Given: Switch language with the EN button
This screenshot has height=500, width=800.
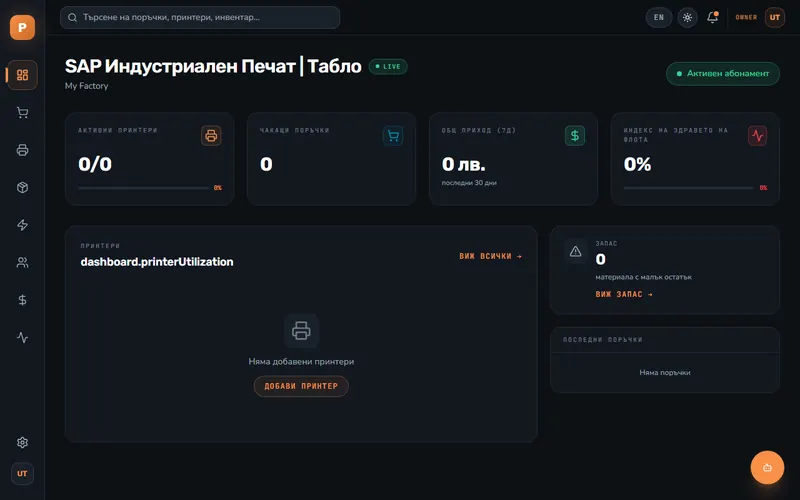Looking at the screenshot, I should pyautogui.click(x=659, y=17).
